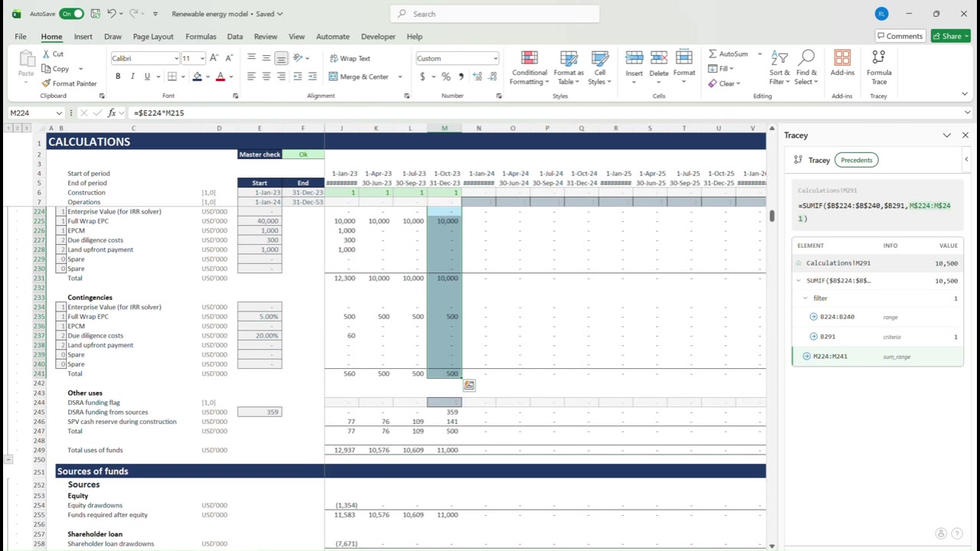Click Accounting Number Format dollar icon
The height and width of the screenshot is (551, 980).
point(423,77)
